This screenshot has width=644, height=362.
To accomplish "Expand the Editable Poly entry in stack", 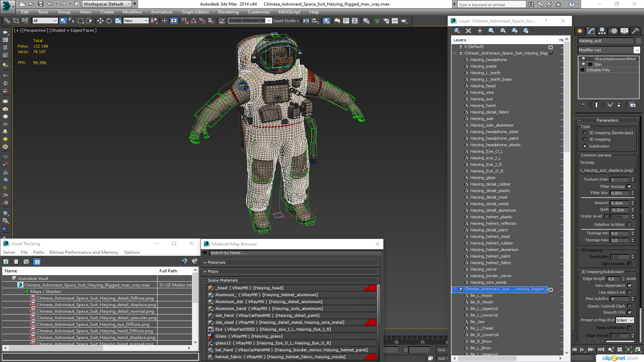I will click(583, 70).
